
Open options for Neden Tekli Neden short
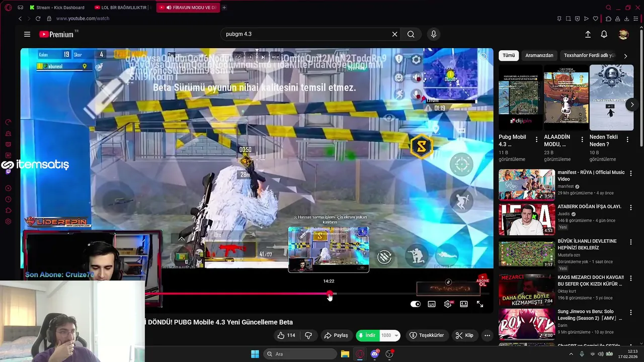click(627, 140)
